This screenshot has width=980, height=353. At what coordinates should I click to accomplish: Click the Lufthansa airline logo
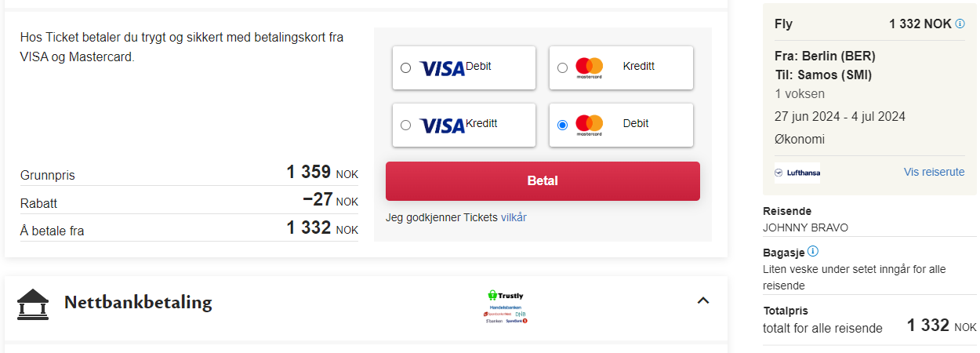point(797,173)
